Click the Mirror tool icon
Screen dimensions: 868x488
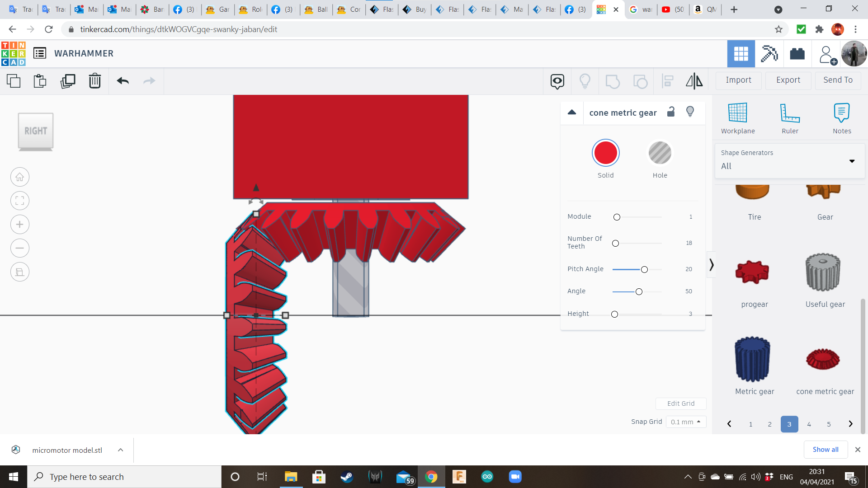click(694, 81)
